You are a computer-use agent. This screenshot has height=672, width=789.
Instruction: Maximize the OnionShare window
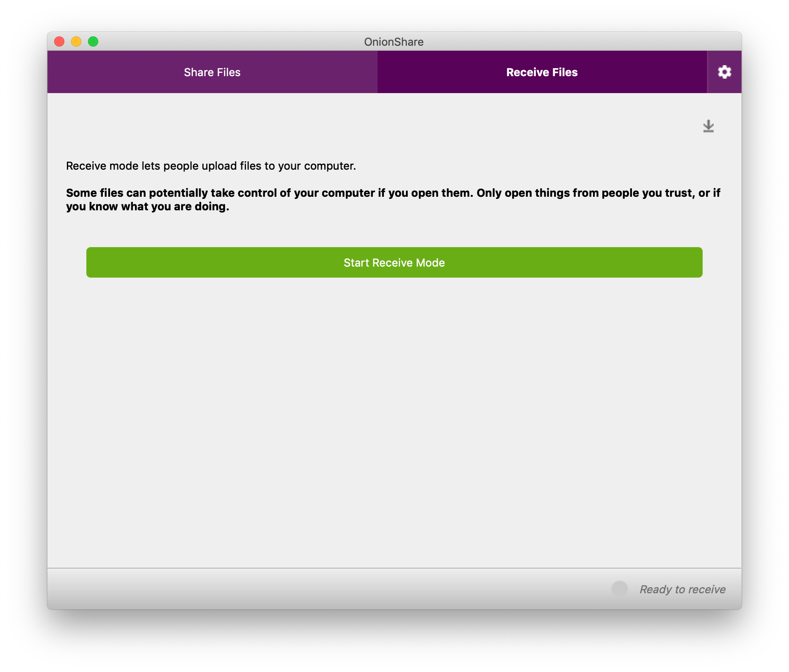click(x=93, y=41)
